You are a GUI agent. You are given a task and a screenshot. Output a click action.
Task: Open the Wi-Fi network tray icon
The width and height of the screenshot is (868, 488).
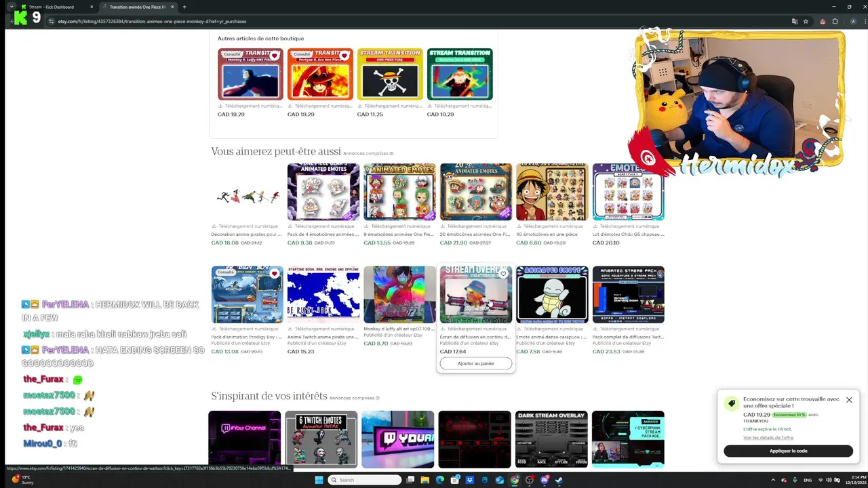pos(821,480)
